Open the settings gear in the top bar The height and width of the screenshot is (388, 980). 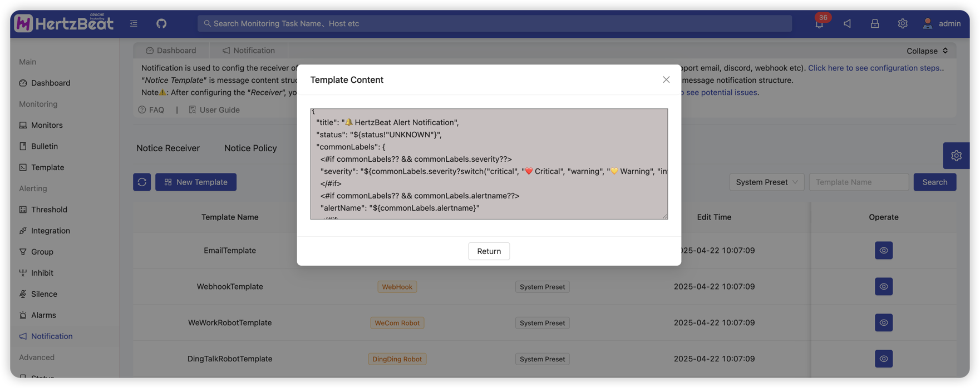903,23
